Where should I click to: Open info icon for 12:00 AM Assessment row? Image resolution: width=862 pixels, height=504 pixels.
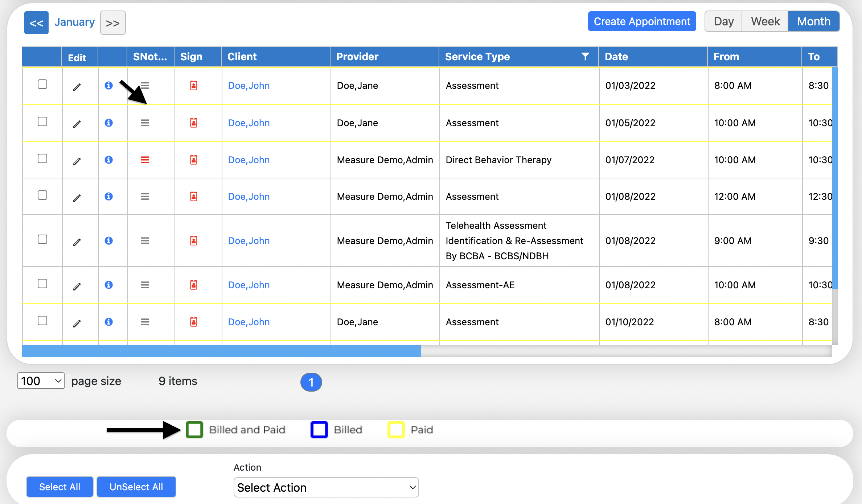(108, 197)
